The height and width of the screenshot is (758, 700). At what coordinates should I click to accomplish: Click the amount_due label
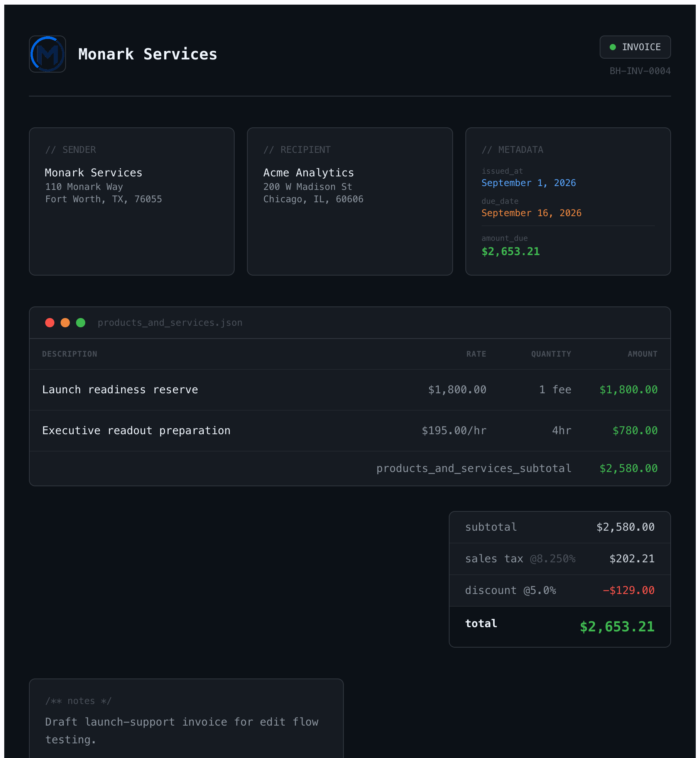(504, 238)
